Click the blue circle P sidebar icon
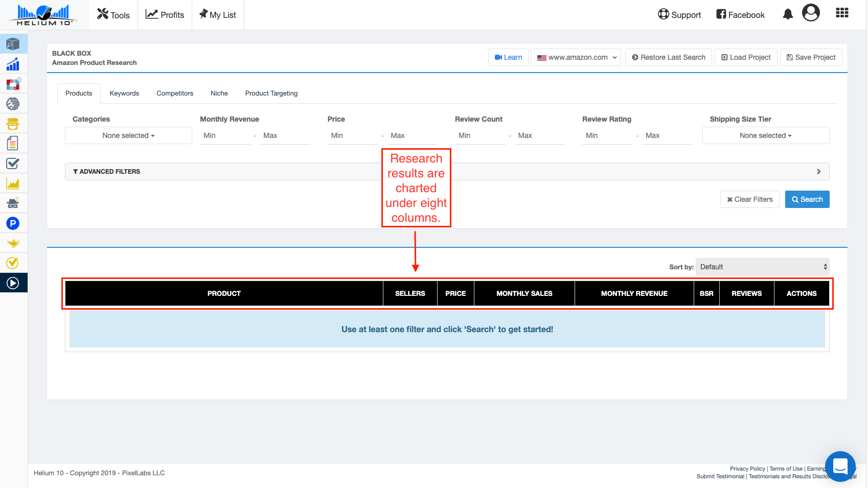868x488 pixels. point(13,223)
